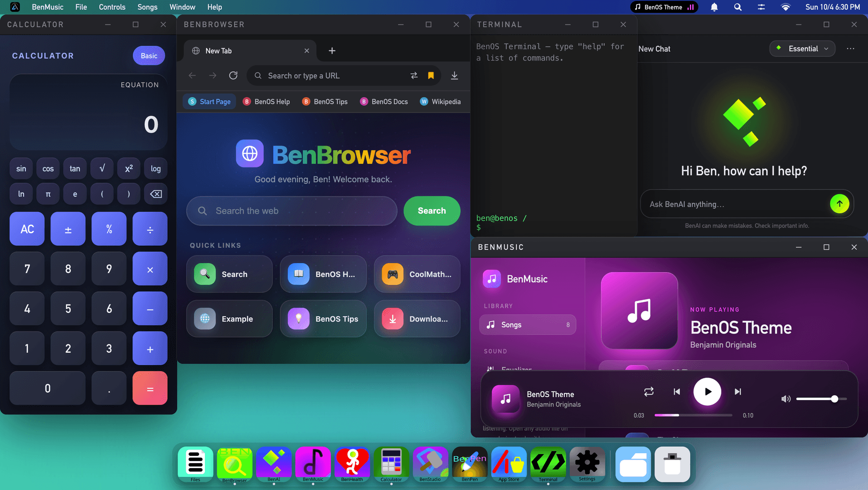Open the App Store dock icon
Image resolution: width=868 pixels, height=490 pixels.
509,464
